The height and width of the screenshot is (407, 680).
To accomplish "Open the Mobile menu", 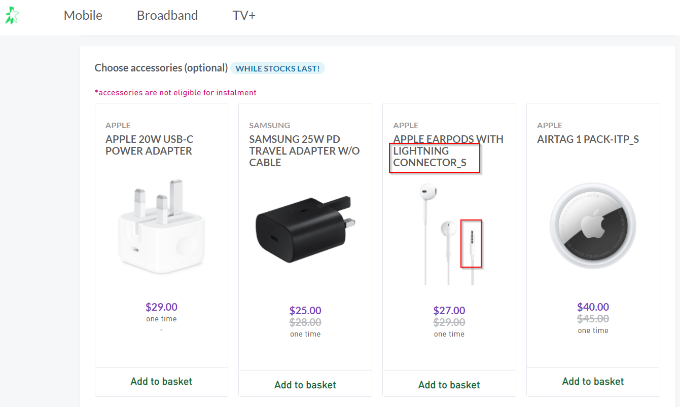I will click(x=83, y=16).
